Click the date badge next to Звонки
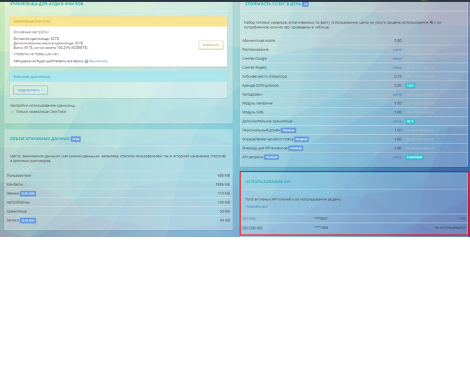Image resolution: width=470 pixels, height=370 pixels. coord(28,194)
